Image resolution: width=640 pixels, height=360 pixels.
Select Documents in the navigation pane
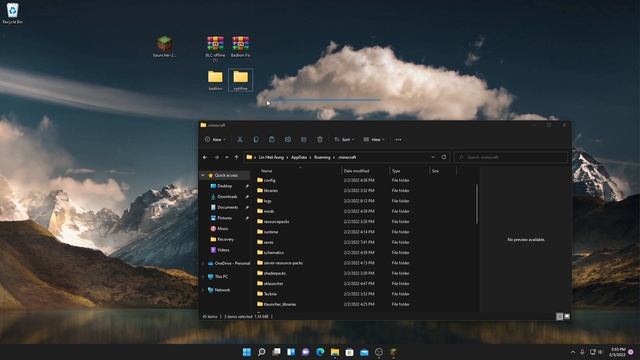(x=228, y=207)
